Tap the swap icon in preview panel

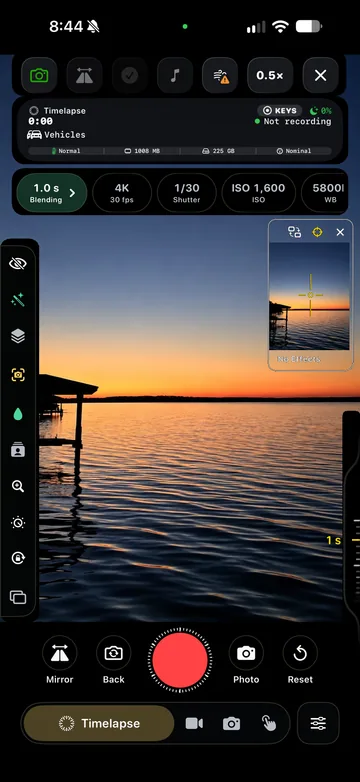pyautogui.click(x=295, y=232)
